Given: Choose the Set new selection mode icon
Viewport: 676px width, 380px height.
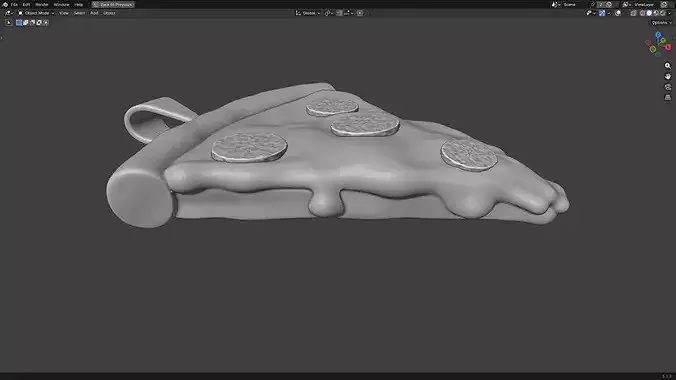Looking at the screenshot, I should (x=19, y=22).
